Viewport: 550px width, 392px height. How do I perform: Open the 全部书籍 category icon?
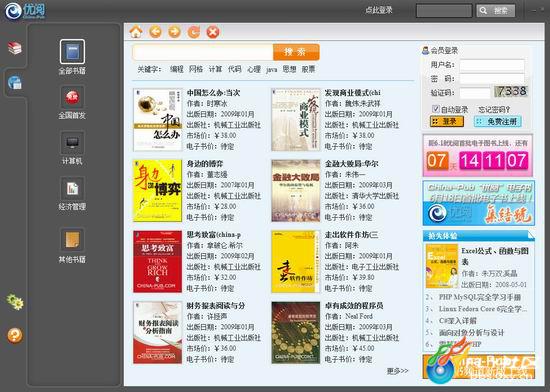tap(72, 52)
